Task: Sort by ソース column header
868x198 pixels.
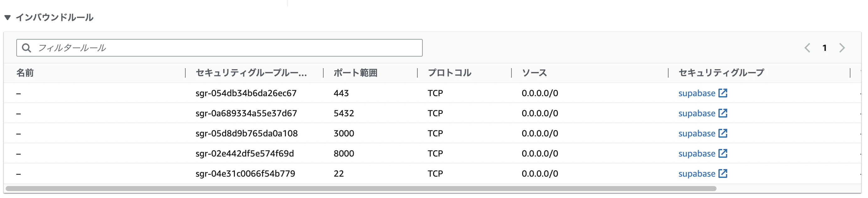Action: coord(534,73)
